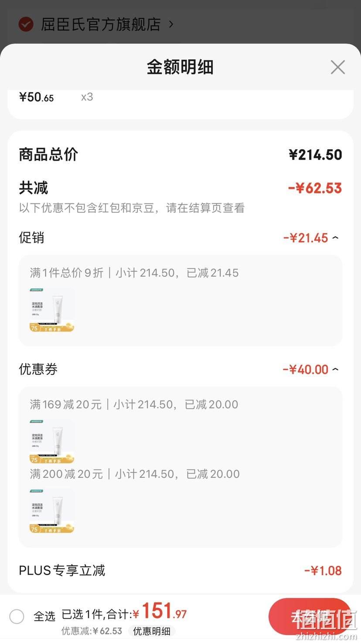
Task: Tap the 屈臣氏官方旗舰店 store name
Action: (101, 24)
